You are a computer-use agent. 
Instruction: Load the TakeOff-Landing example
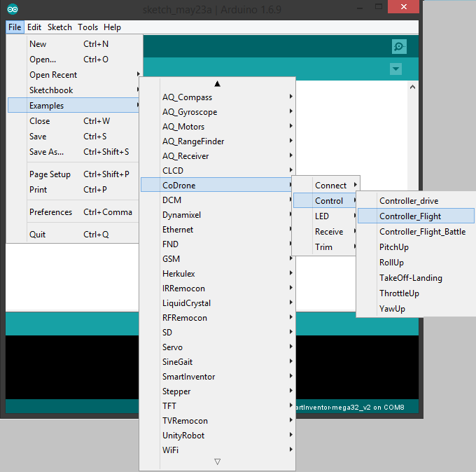pyautogui.click(x=416, y=278)
